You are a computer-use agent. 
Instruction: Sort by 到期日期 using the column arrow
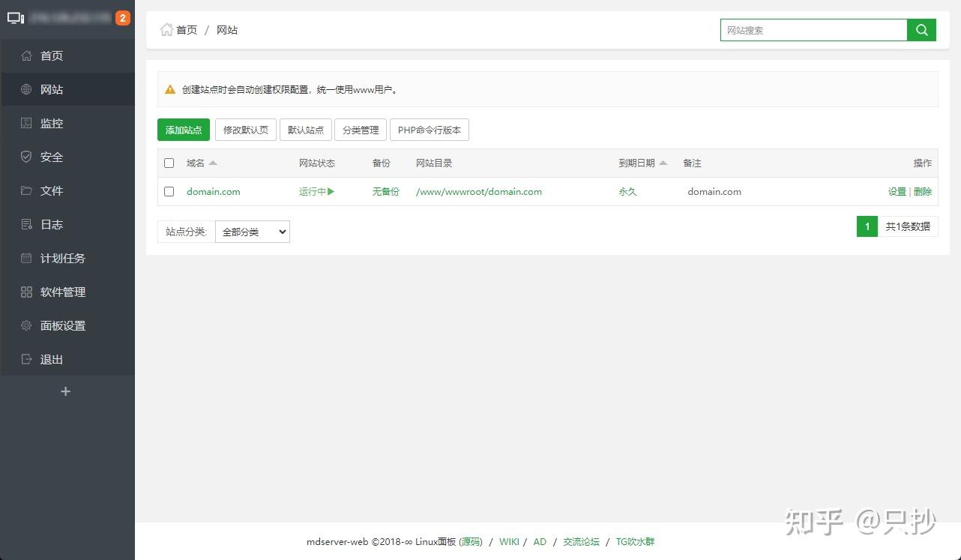[x=663, y=161]
